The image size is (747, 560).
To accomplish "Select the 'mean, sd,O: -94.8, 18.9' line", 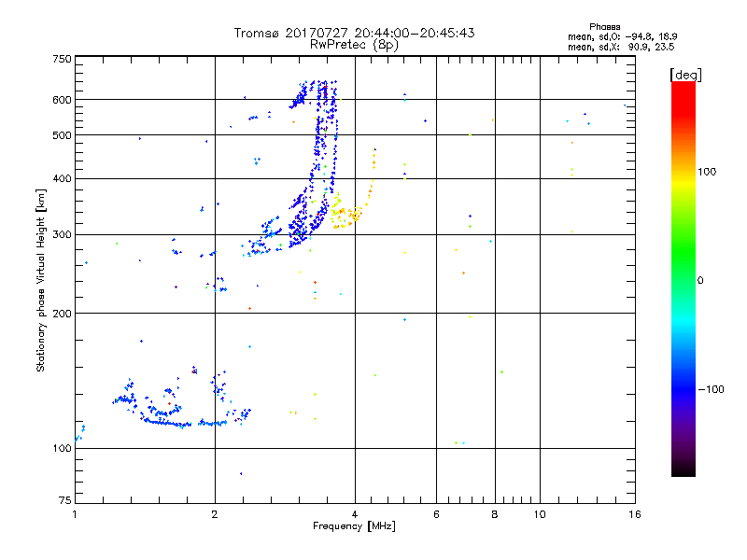I will (x=622, y=36).
